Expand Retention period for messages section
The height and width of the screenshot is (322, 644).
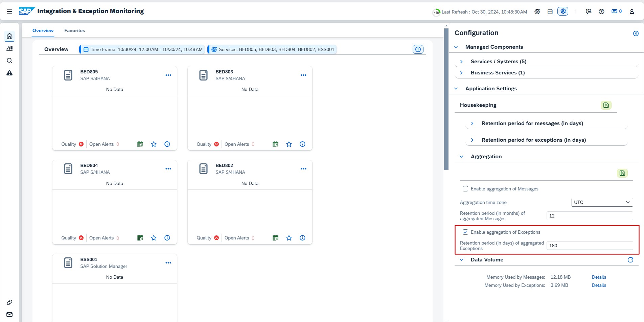pos(472,123)
